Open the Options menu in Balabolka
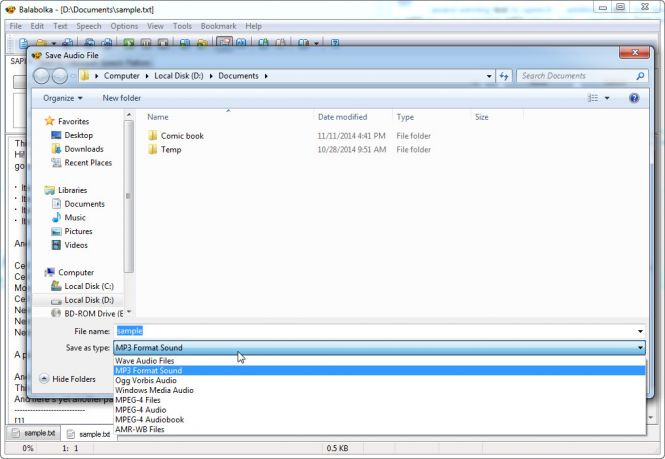Image resolution: width=665 pixels, height=459 pixels. pyautogui.click(x=124, y=26)
